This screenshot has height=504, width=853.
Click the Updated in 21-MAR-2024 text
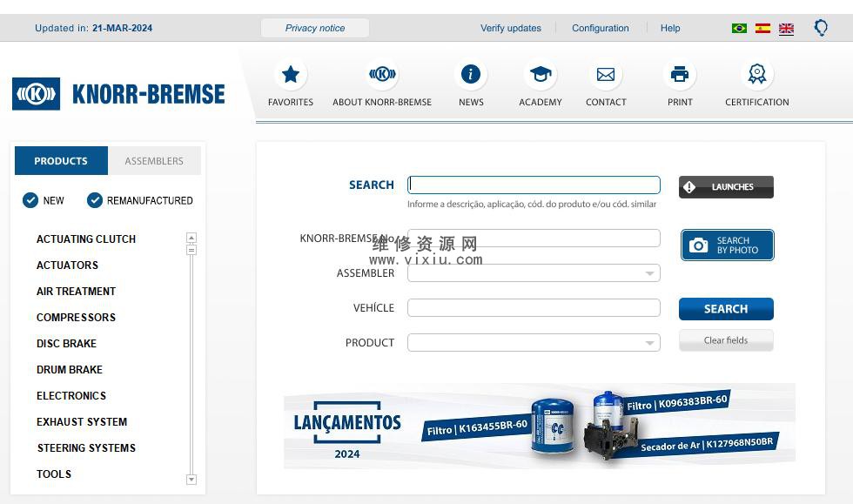[94, 29]
